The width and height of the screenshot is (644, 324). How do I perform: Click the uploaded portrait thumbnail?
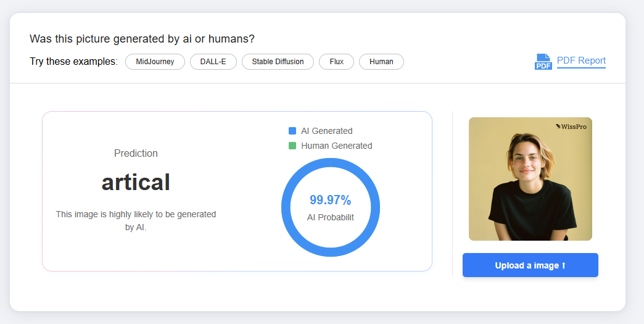point(530,179)
